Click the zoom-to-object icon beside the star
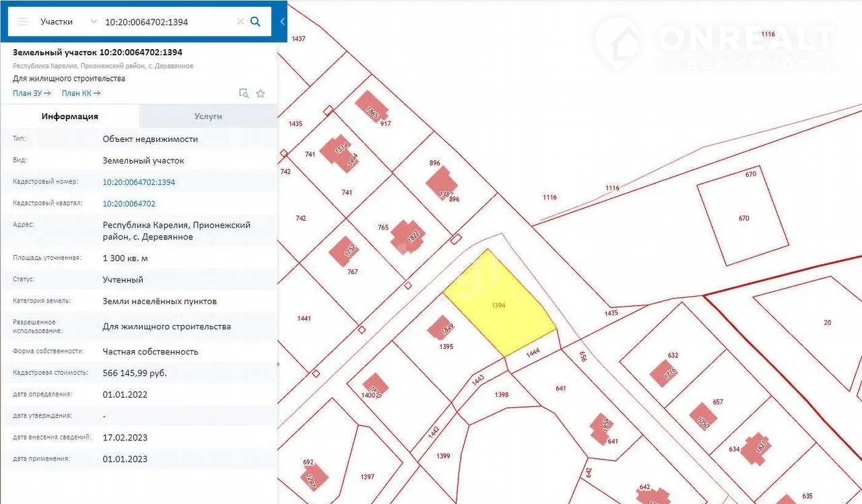 [244, 94]
